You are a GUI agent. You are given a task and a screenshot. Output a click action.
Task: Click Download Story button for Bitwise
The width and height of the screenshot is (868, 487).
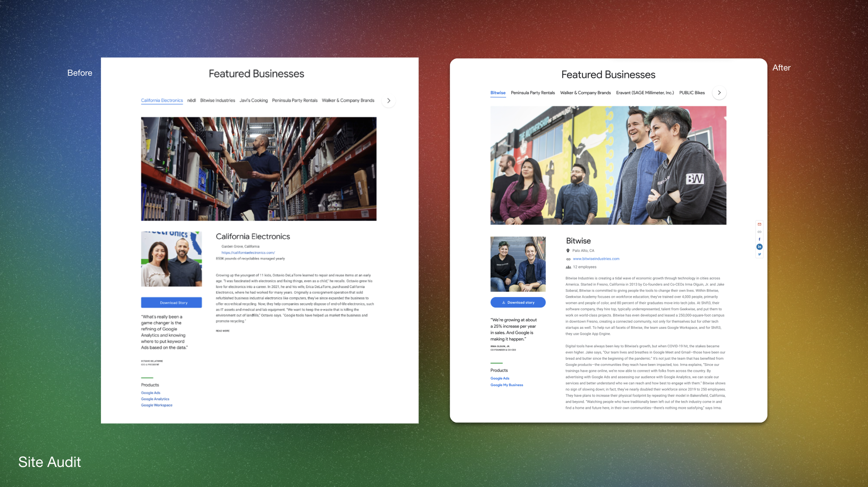(517, 302)
